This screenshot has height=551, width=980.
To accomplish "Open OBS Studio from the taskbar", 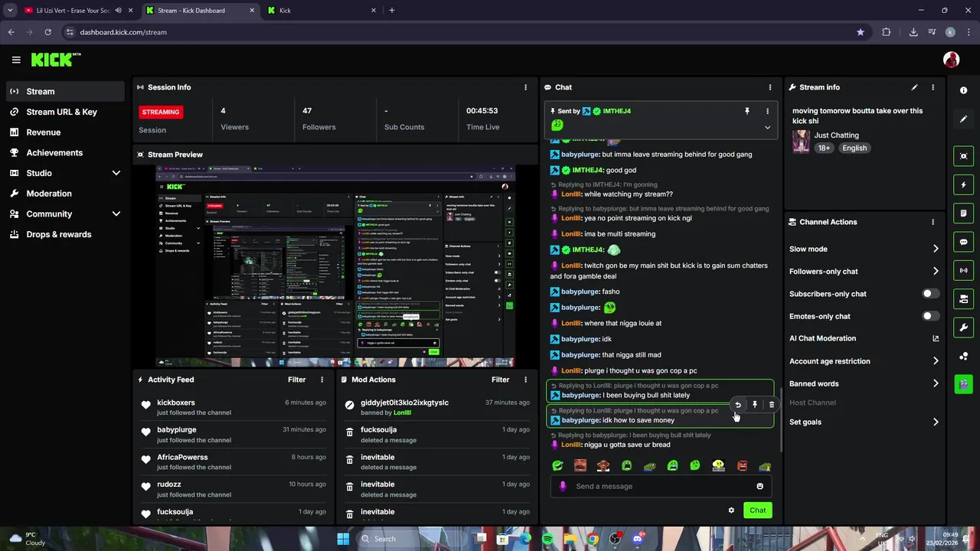I will point(615,539).
